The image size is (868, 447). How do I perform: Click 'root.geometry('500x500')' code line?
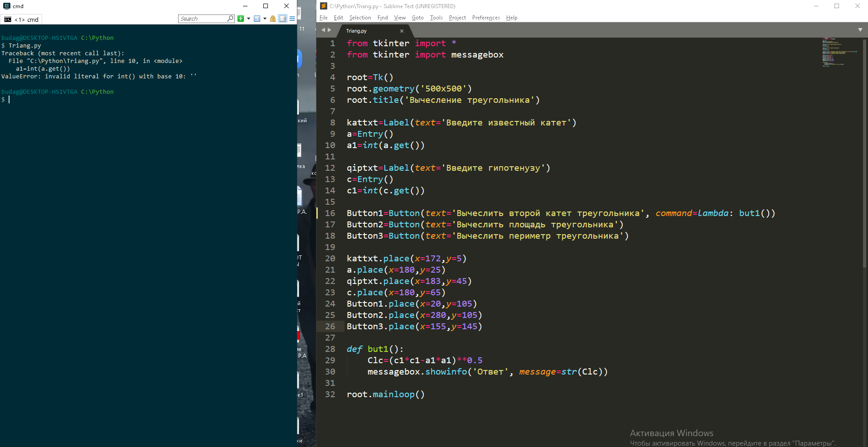click(x=409, y=89)
